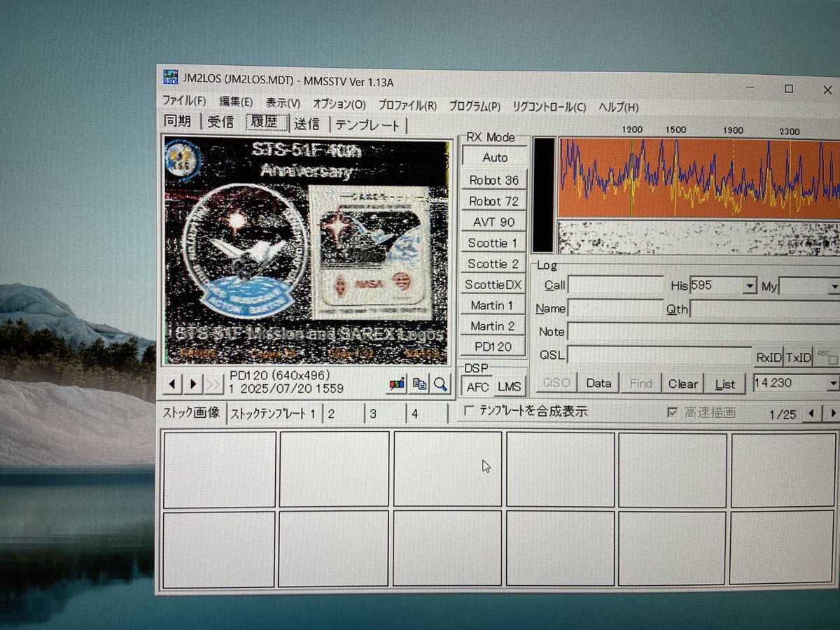Enable the テンプレートを合成表示 checkbox
The width and height of the screenshot is (840, 630).
pos(470,410)
